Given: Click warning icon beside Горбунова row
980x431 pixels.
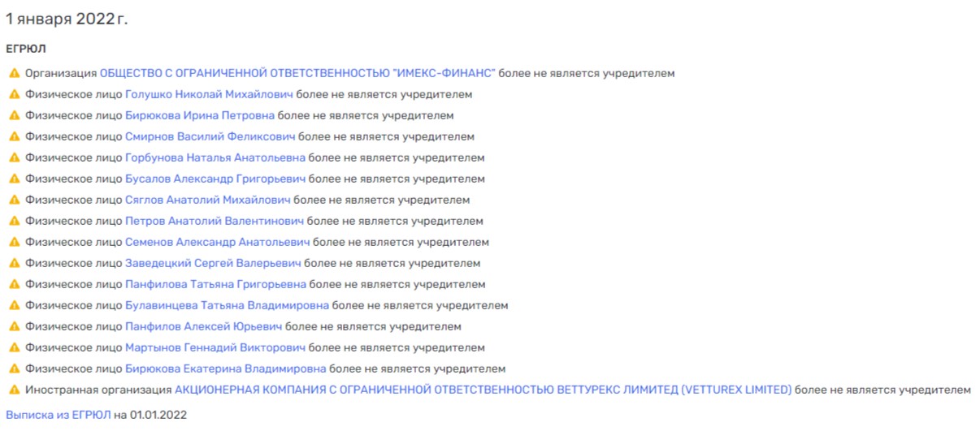Looking at the screenshot, I should 14,157.
